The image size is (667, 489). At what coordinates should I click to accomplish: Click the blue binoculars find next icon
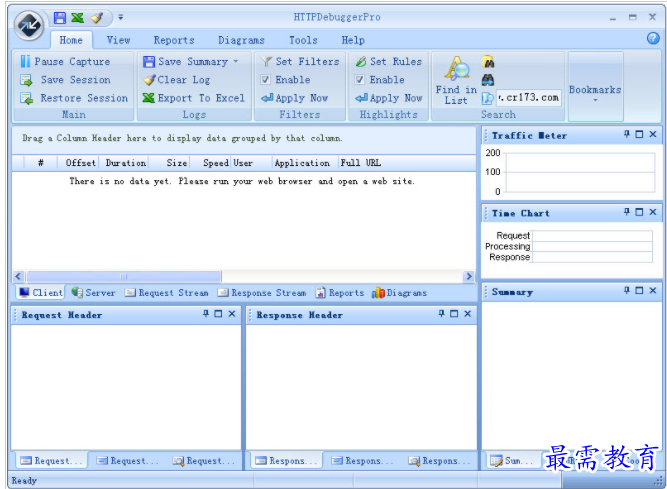click(488, 80)
